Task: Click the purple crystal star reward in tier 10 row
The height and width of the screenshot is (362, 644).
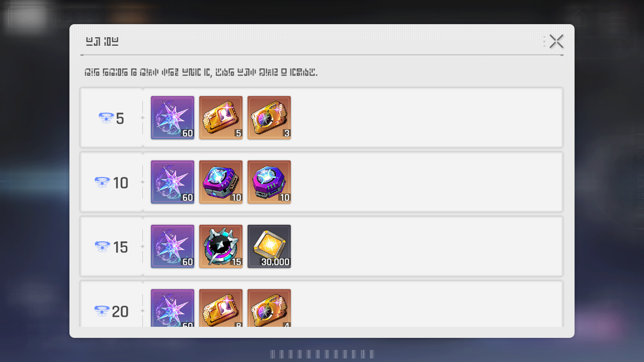Action: (173, 182)
